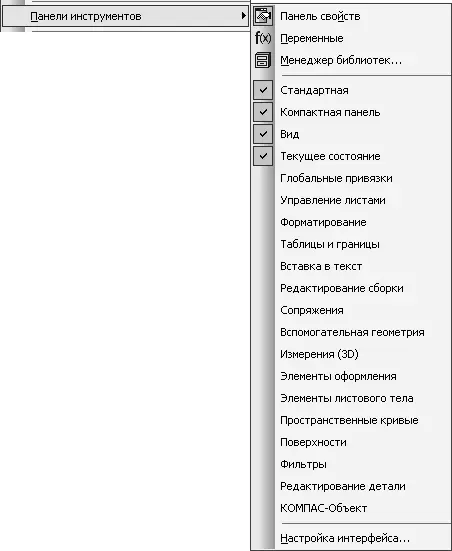Enable the Таблицы и границы toolbar
This screenshot has height=551, width=452.
[x=351, y=244]
